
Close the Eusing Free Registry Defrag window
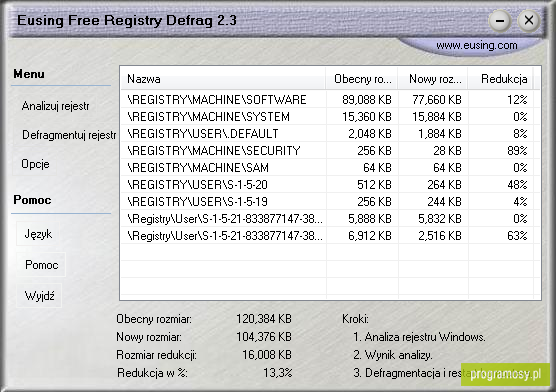(x=528, y=21)
